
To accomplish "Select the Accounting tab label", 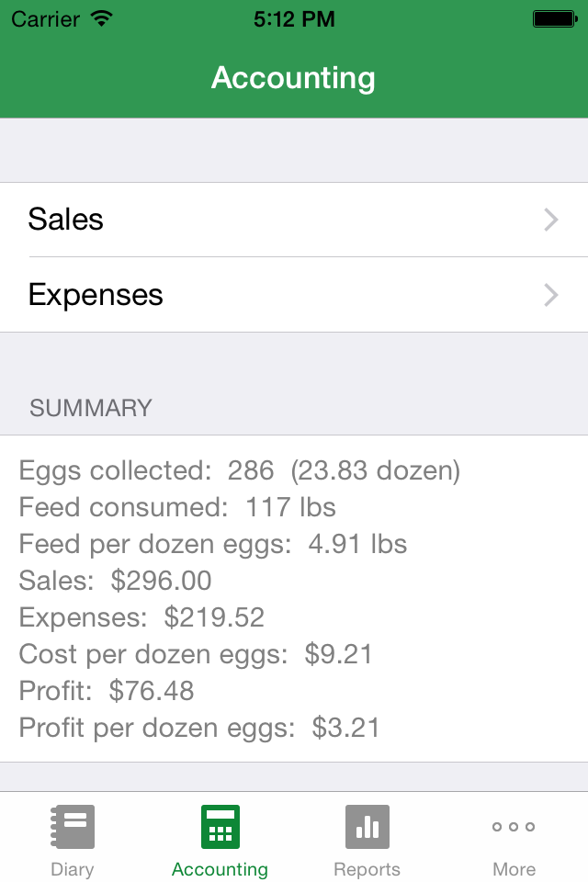I will [220, 869].
